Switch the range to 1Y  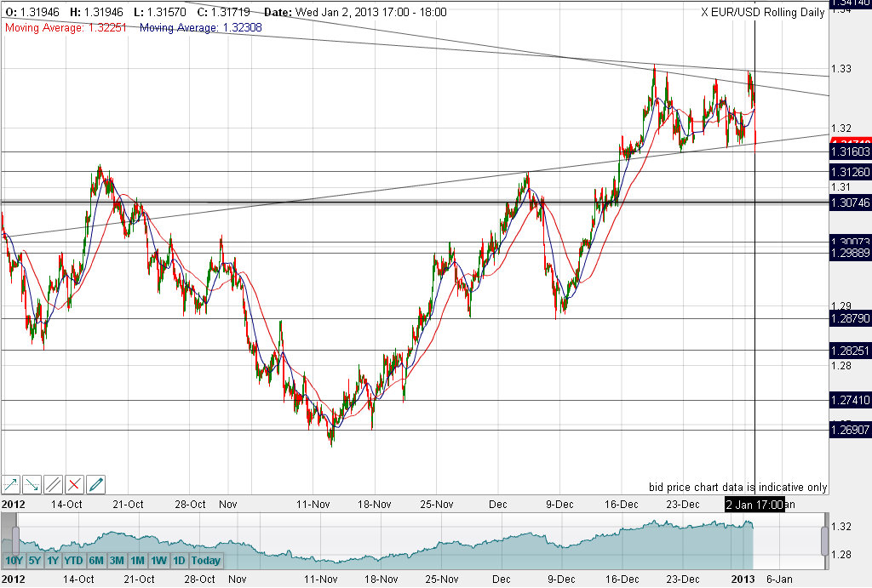click(53, 561)
